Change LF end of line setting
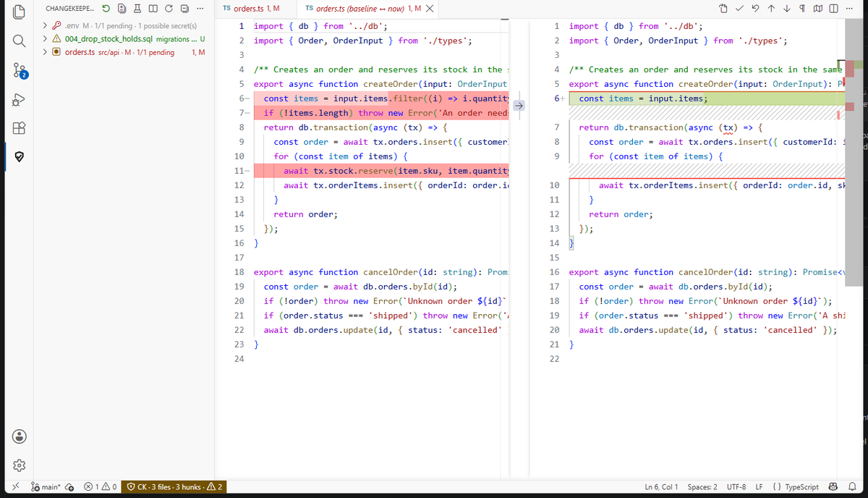Image resolution: width=868 pixels, height=498 pixels. 760,488
